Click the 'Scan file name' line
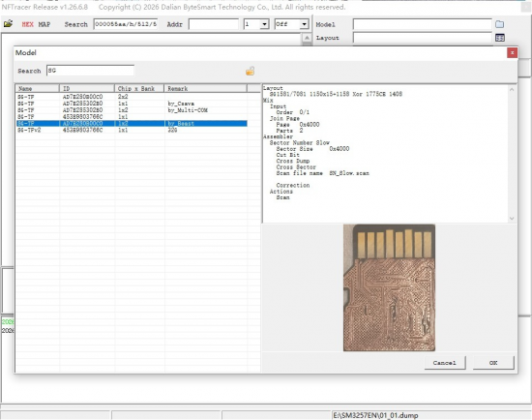 [x=323, y=173]
